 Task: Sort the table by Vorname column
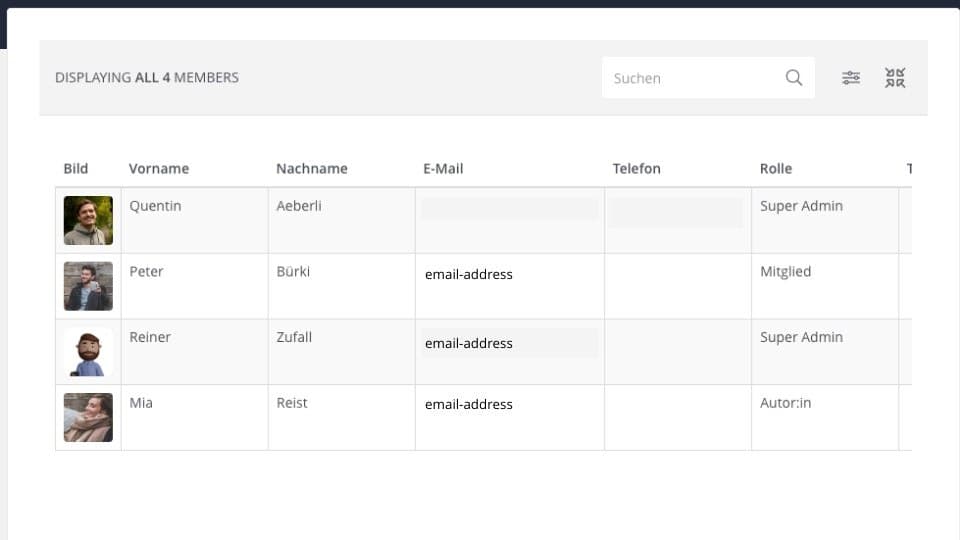[159, 168]
